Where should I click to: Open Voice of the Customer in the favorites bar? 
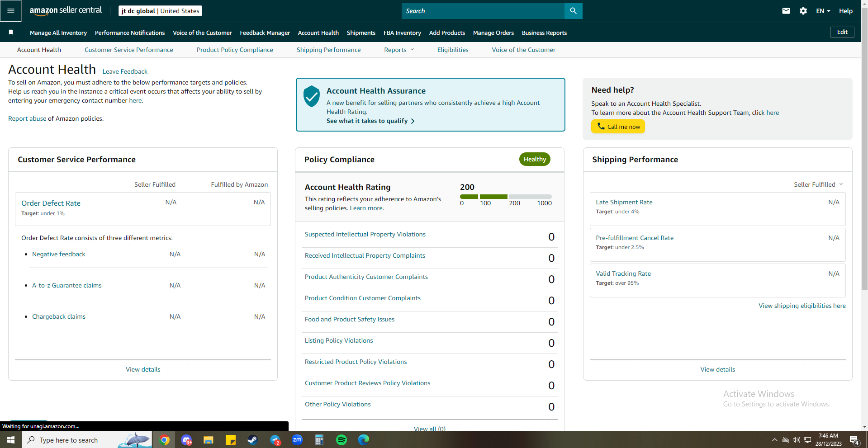[202, 33]
